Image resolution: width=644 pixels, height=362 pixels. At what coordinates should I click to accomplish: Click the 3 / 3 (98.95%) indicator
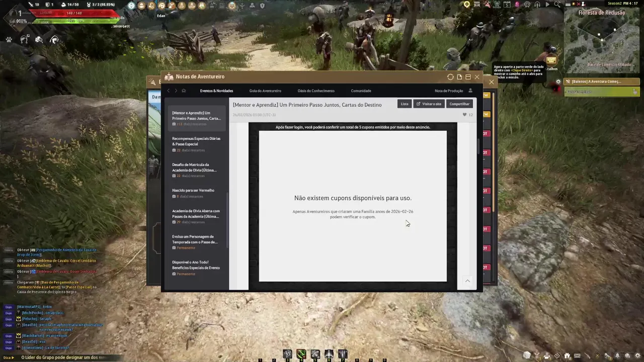pos(100,5)
